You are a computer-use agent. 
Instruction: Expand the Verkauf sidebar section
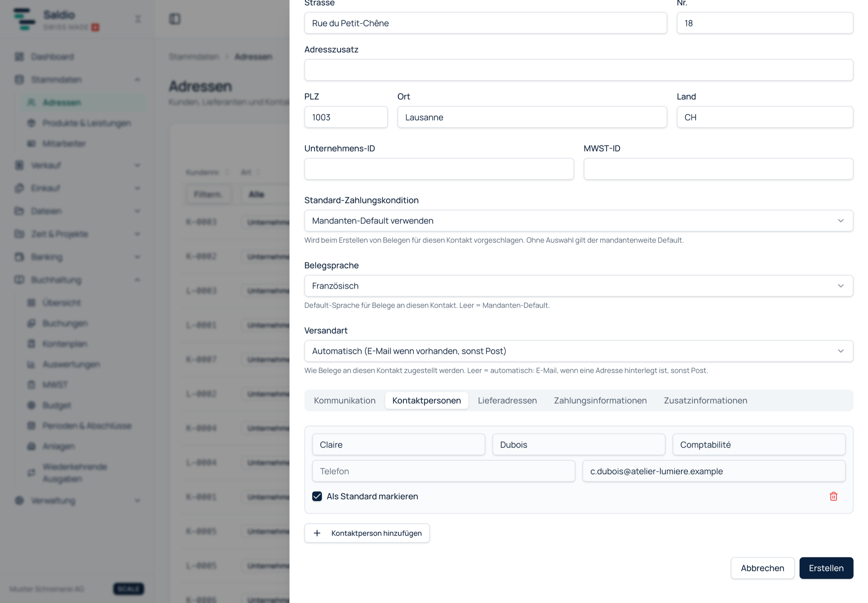coord(78,165)
